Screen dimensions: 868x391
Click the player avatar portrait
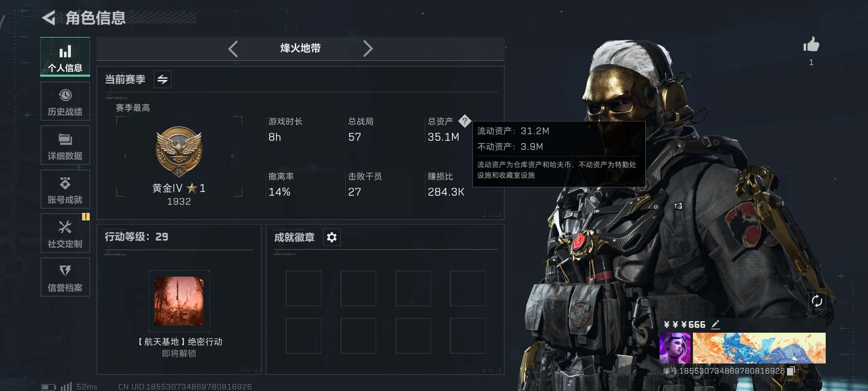pyautogui.click(x=675, y=348)
